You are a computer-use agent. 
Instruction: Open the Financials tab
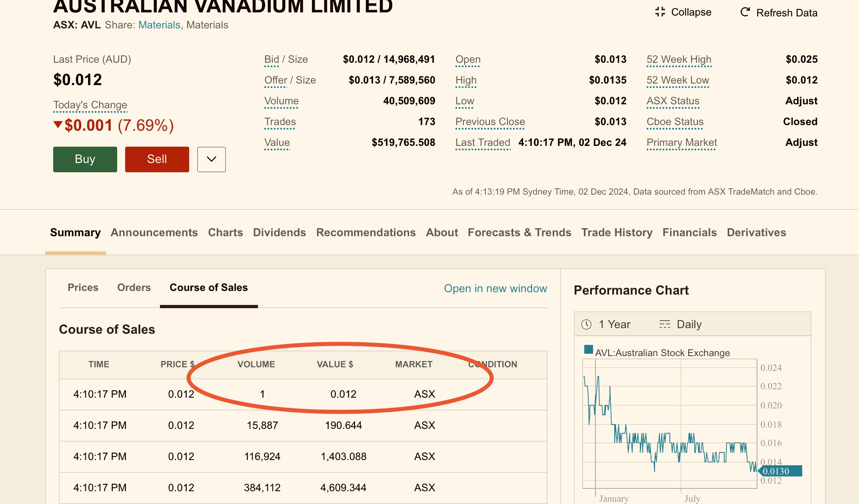click(690, 233)
